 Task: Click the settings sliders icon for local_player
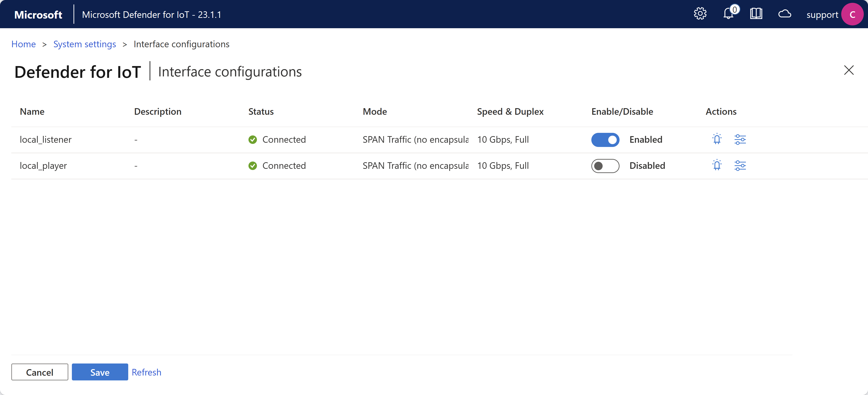[x=740, y=165]
